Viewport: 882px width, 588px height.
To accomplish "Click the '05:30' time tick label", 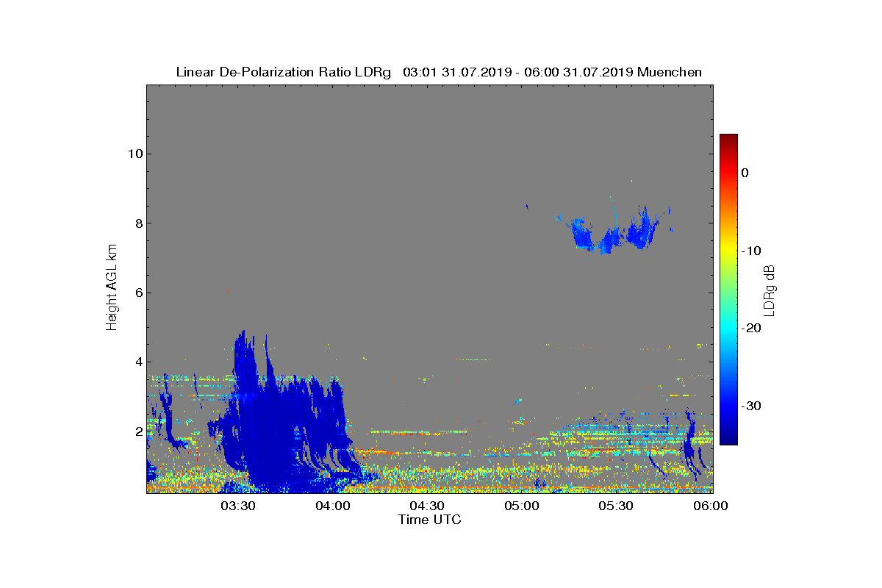I will click(616, 506).
